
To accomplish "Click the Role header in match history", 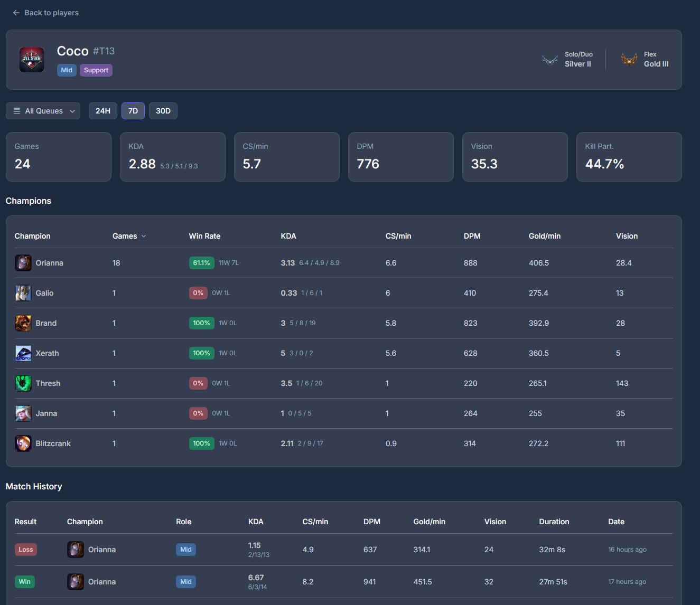I will coord(184,522).
